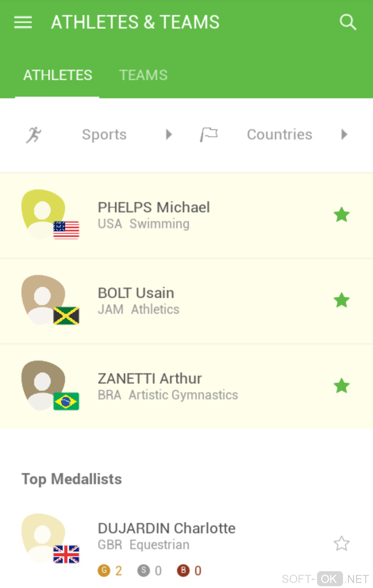Tap the bronze medal icon for Dujardin
Image resolution: width=373 pixels, height=588 pixels.
point(183,570)
